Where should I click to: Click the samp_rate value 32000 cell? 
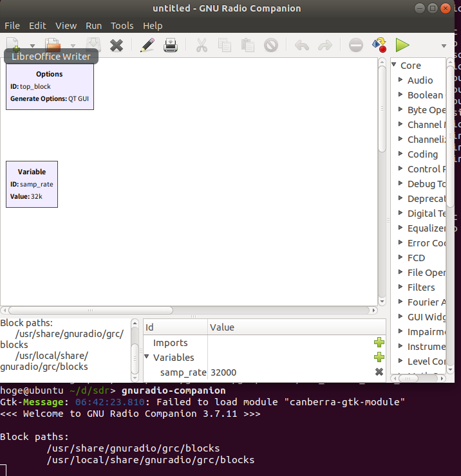click(223, 372)
